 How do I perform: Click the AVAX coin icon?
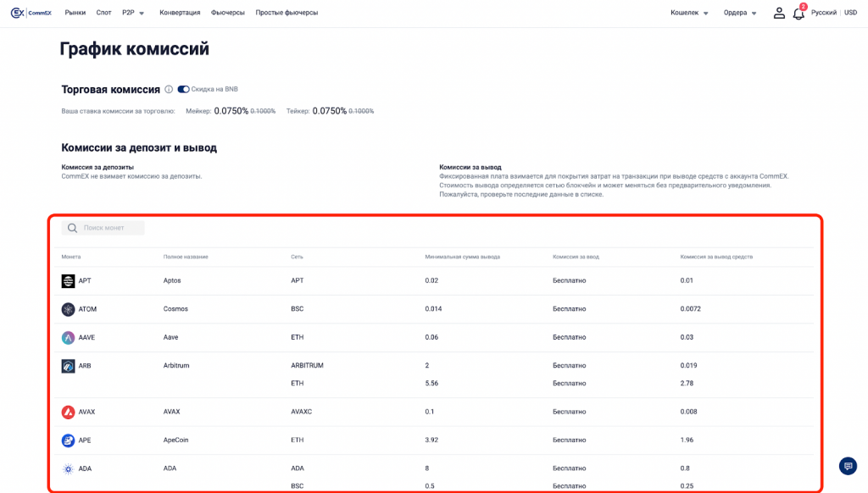click(68, 413)
